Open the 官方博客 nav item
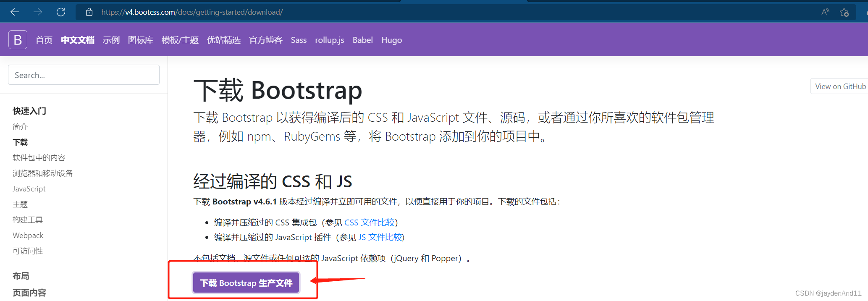This screenshot has height=301, width=868. [x=266, y=40]
